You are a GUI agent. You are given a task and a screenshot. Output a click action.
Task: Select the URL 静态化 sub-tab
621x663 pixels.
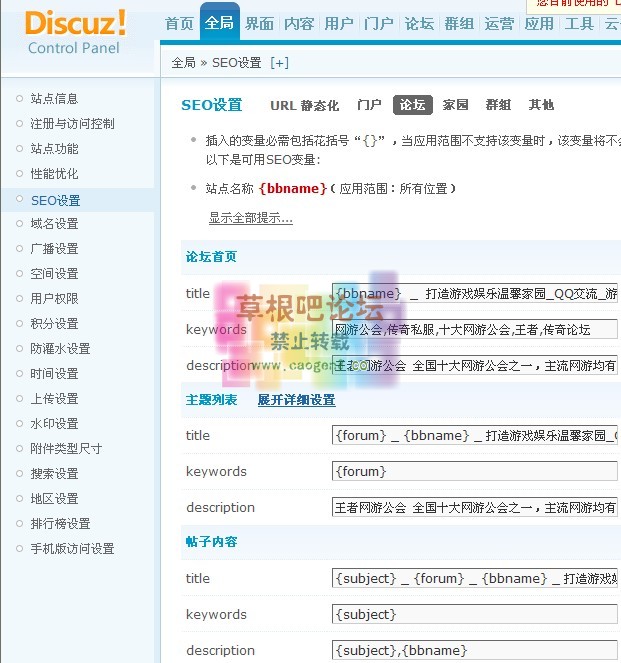(304, 105)
